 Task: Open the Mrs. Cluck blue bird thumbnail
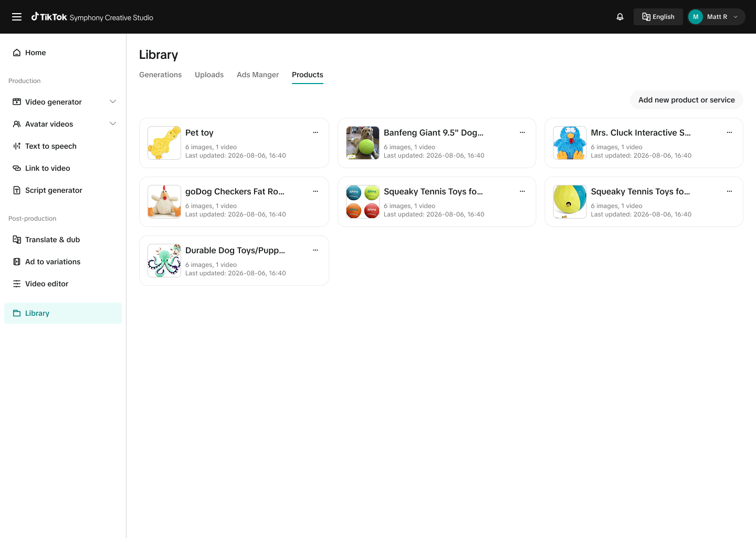[570, 143]
